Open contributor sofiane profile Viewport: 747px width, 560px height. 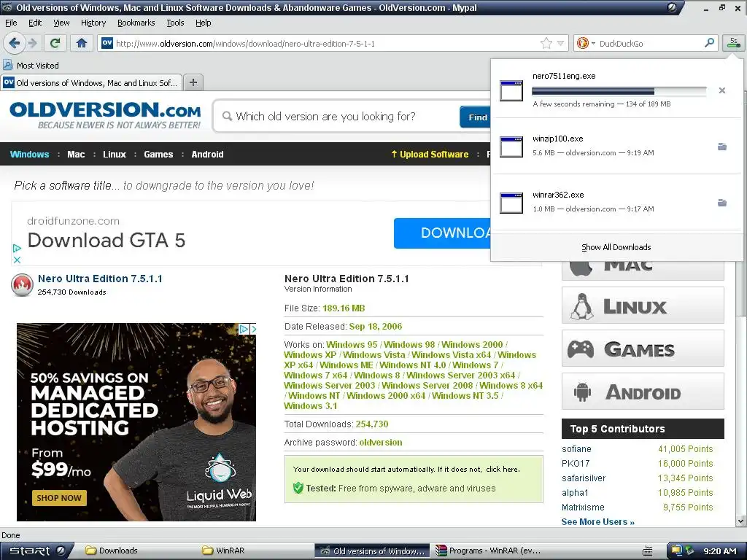tap(576, 448)
